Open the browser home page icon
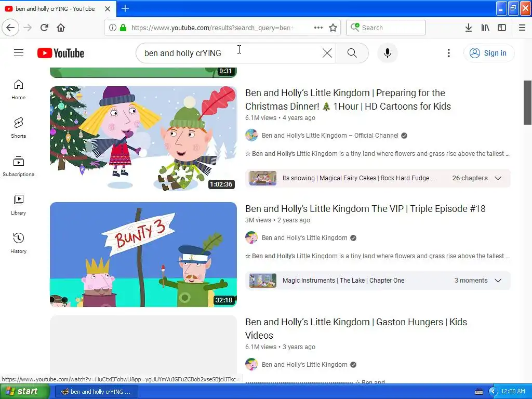 coord(61,28)
